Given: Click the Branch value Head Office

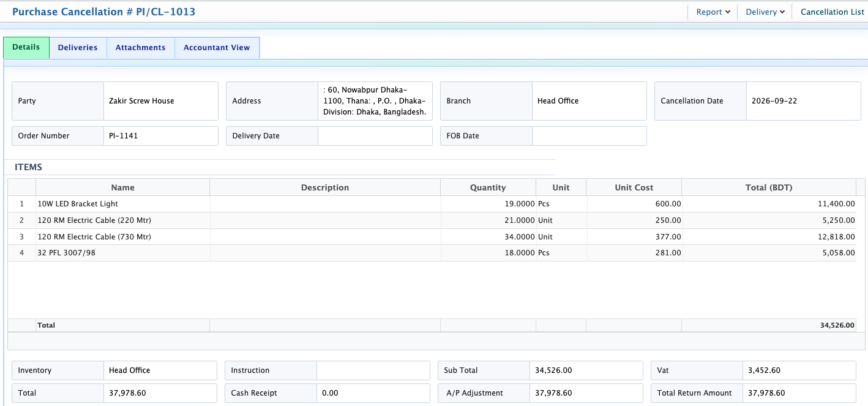Looking at the screenshot, I should click(558, 101).
